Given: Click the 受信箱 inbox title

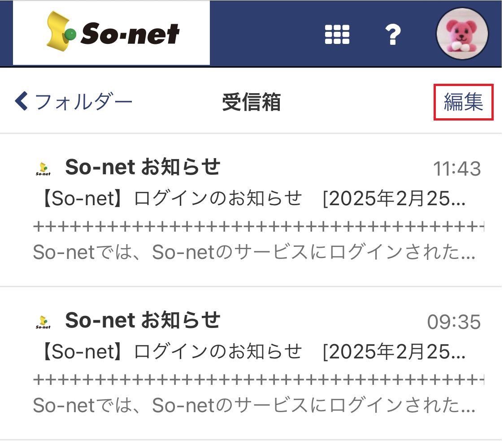Looking at the screenshot, I should coord(251,103).
